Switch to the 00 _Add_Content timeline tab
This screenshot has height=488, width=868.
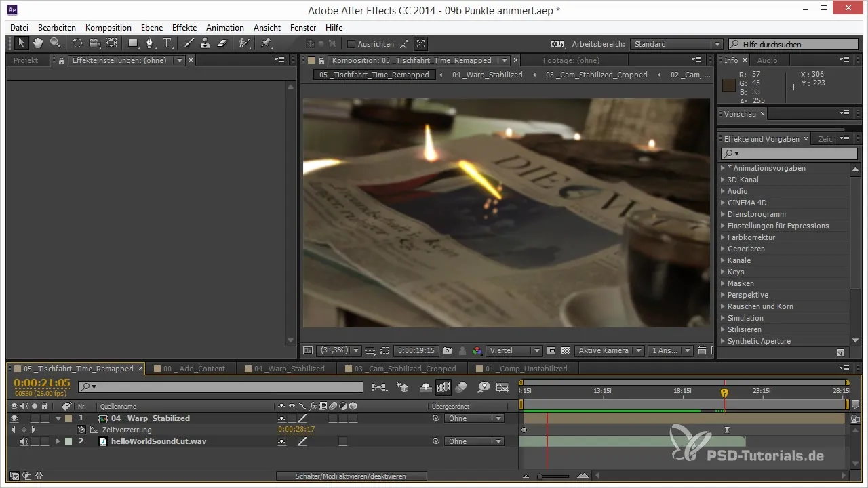click(x=193, y=369)
